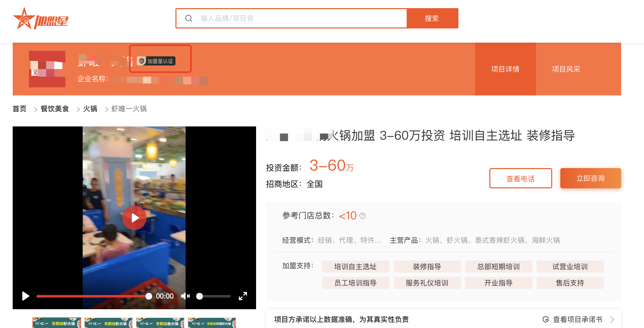Go to 首页 in the breadcrumb
Viewport: 644px width, 328px height.
coord(20,109)
